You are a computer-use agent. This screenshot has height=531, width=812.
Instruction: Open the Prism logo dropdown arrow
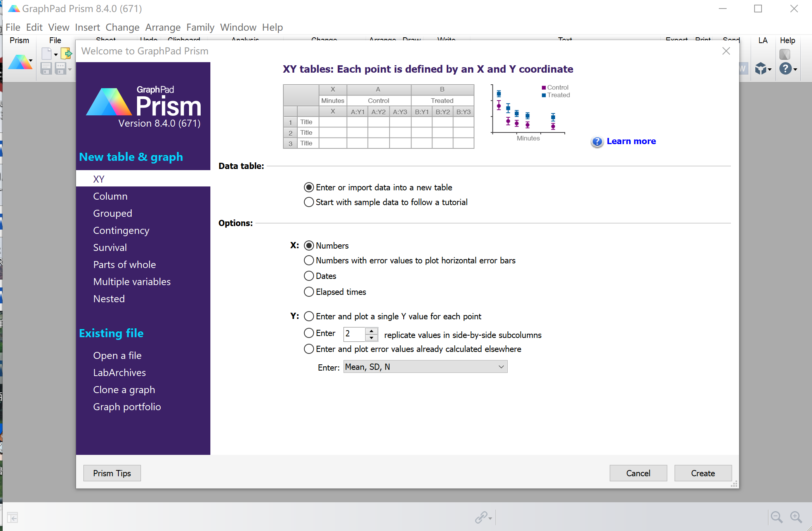click(31, 61)
